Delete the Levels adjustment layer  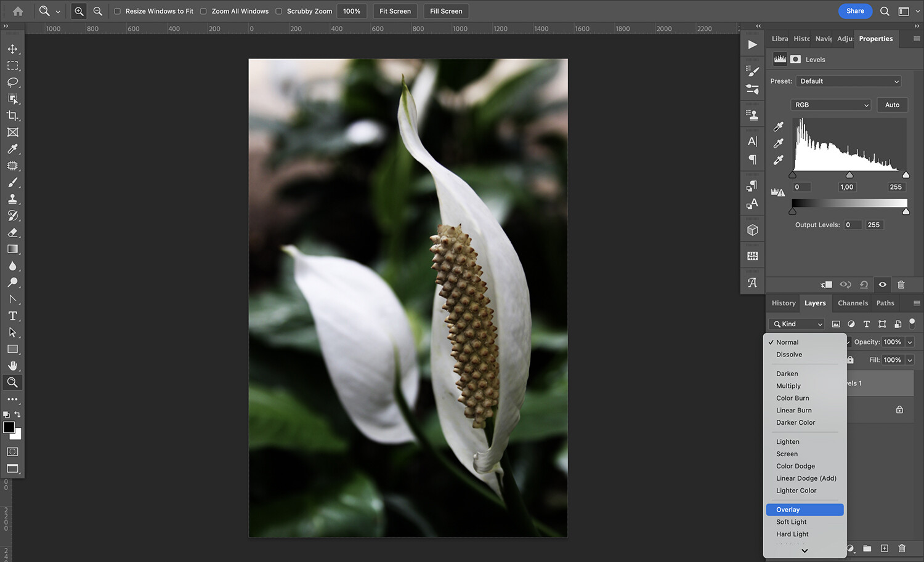click(x=901, y=284)
